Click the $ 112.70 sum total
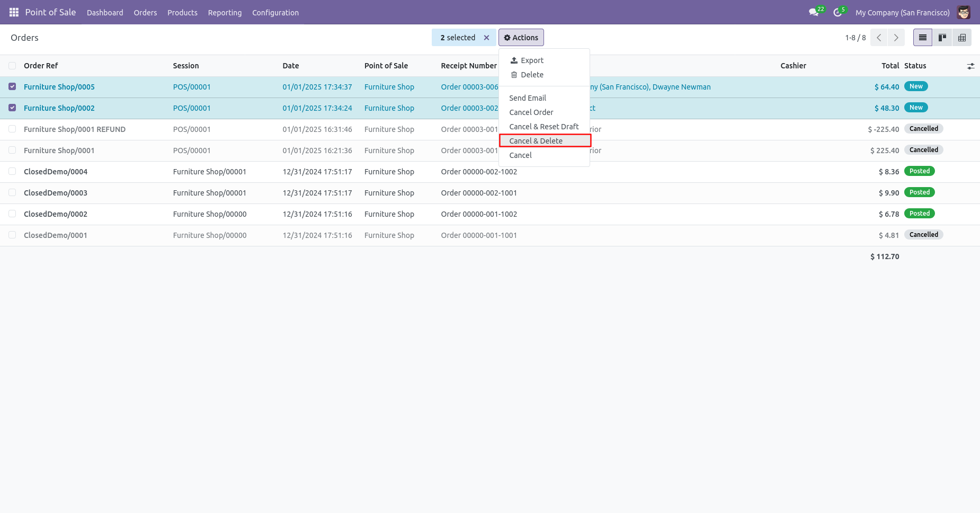 [x=885, y=256]
